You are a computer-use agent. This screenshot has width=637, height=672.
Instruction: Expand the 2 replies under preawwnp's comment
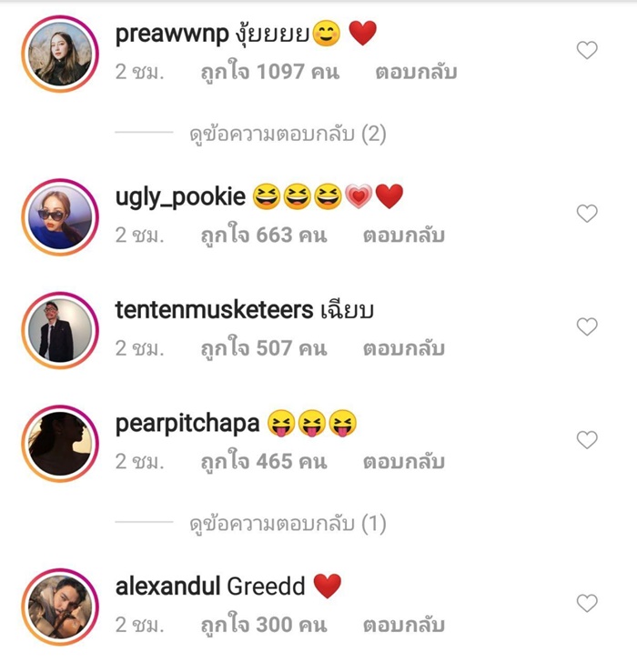[288, 135]
